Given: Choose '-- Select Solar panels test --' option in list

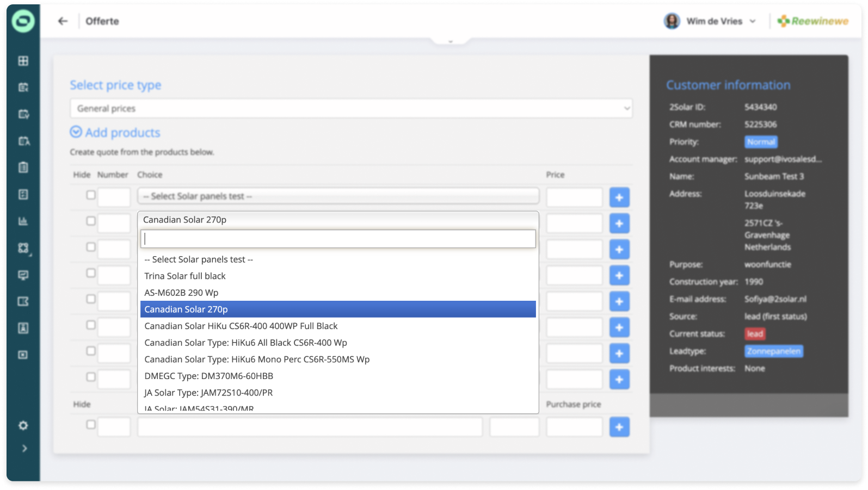Looking at the screenshot, I should pos(338,259).
